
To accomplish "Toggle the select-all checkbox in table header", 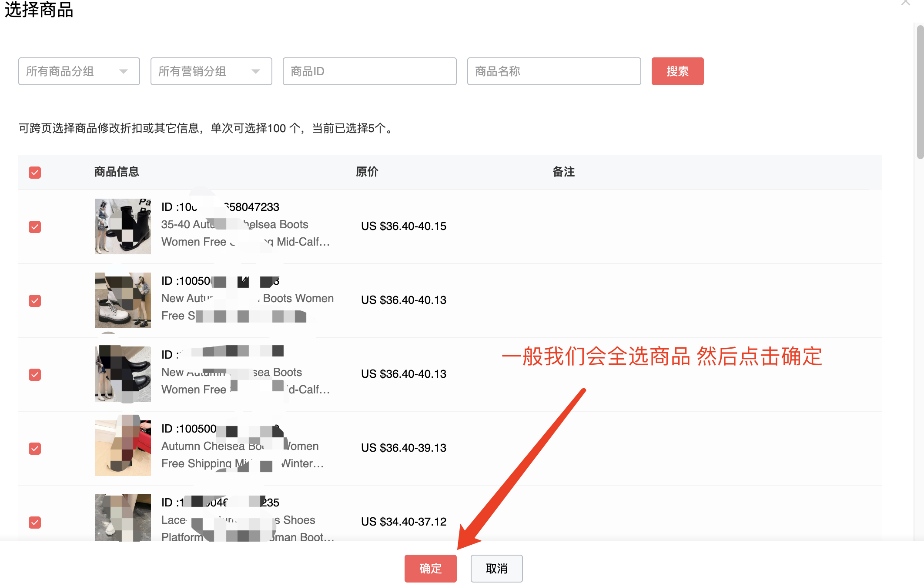I will pyautogui.click(x=34, y=173).
